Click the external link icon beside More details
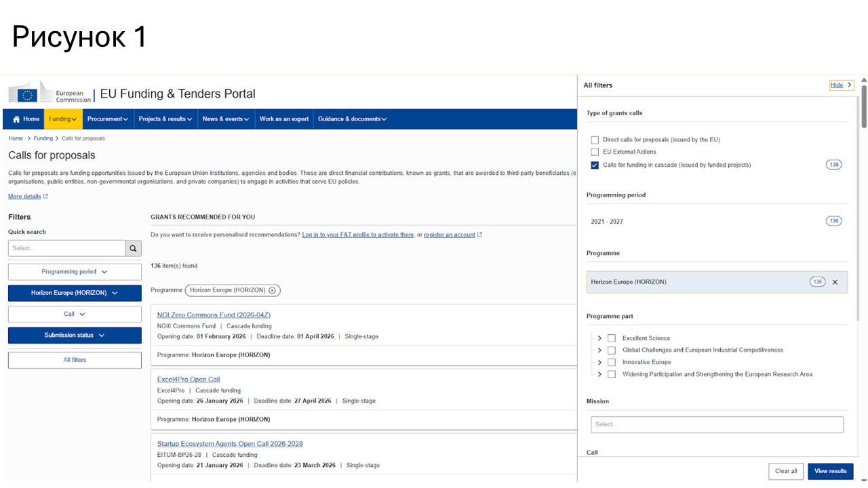868x488 pixels. (x=45, y=197)
